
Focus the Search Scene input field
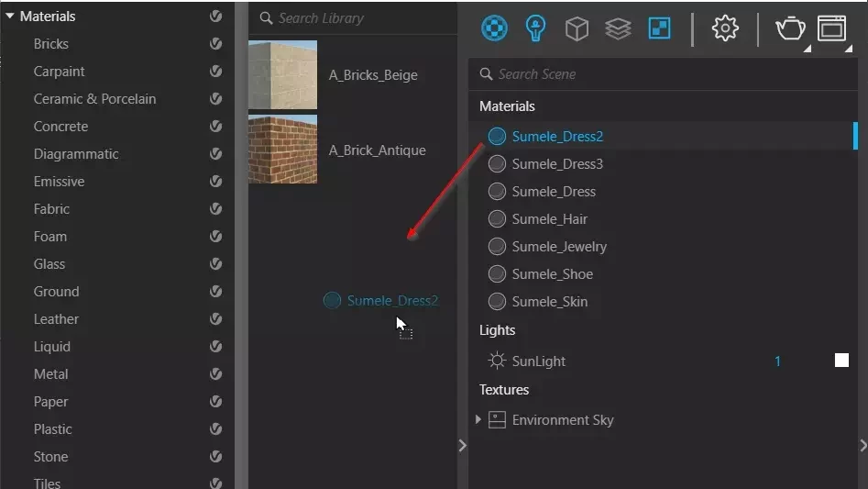pos(663,74)
